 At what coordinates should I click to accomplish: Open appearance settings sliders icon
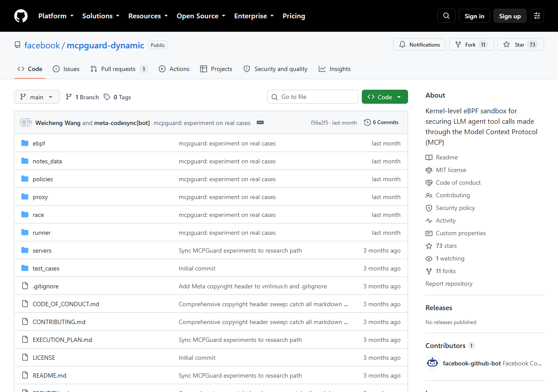tap(537, 16)
